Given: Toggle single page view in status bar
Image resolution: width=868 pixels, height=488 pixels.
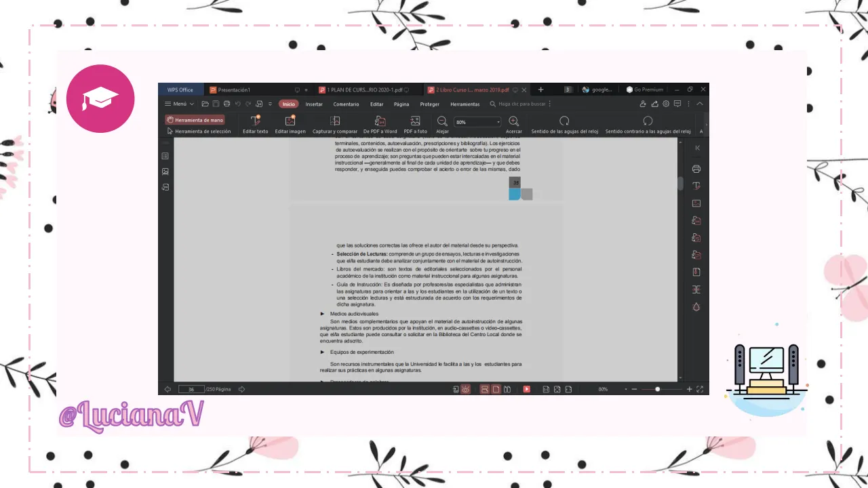Looking at the screenshot, I should click(496, 389).
